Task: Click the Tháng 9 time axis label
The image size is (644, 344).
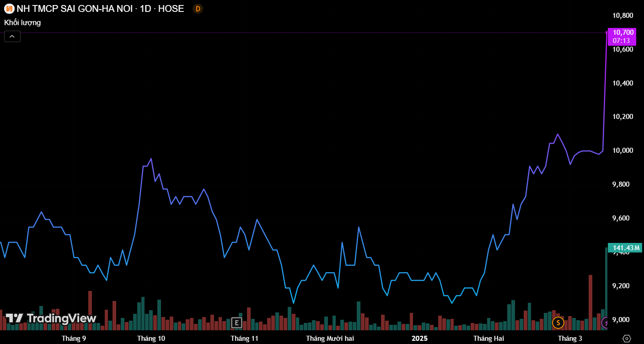Action: (74, 339)
